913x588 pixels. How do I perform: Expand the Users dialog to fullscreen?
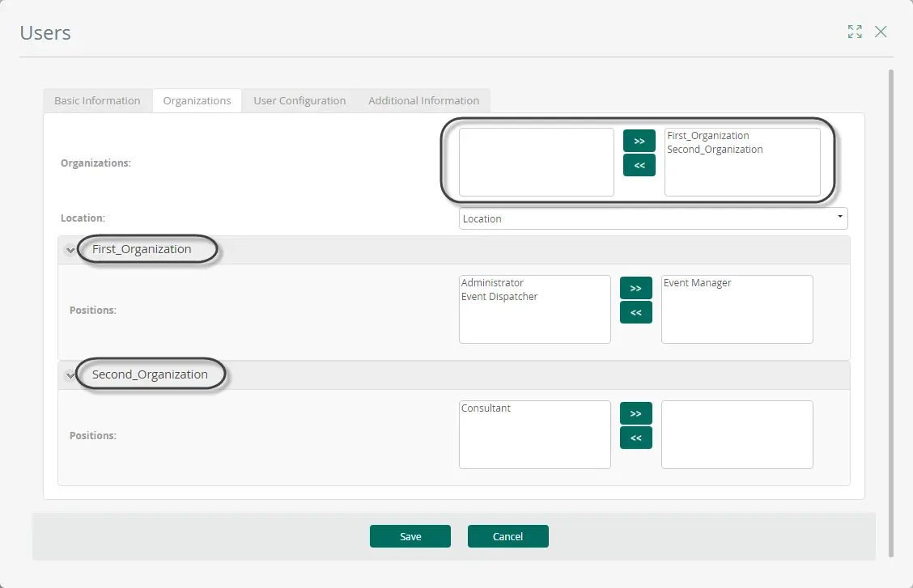pyautogui.click(x=855, y=32)
